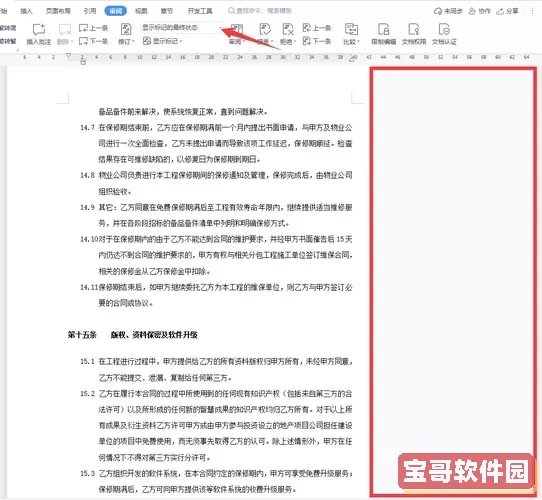This screenshot has width=542, height=500.
Task: Switch to the 视图 tab
Action: [141, 11]
